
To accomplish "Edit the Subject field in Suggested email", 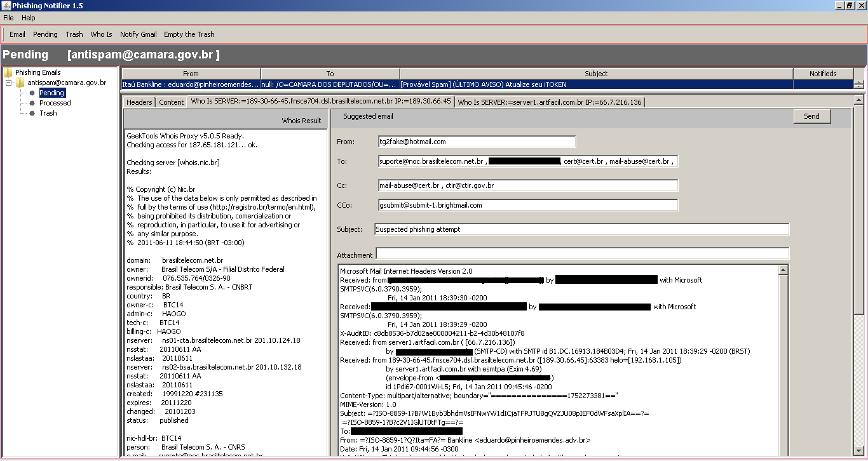I will coord(581,229).
